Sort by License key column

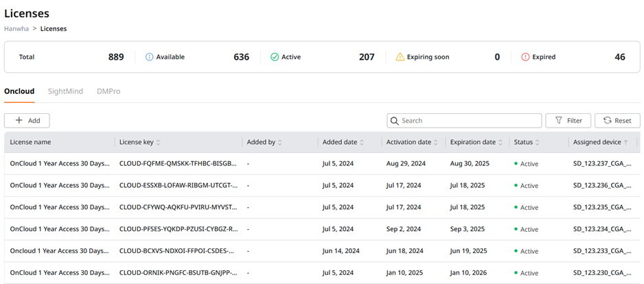pos(158,143)
